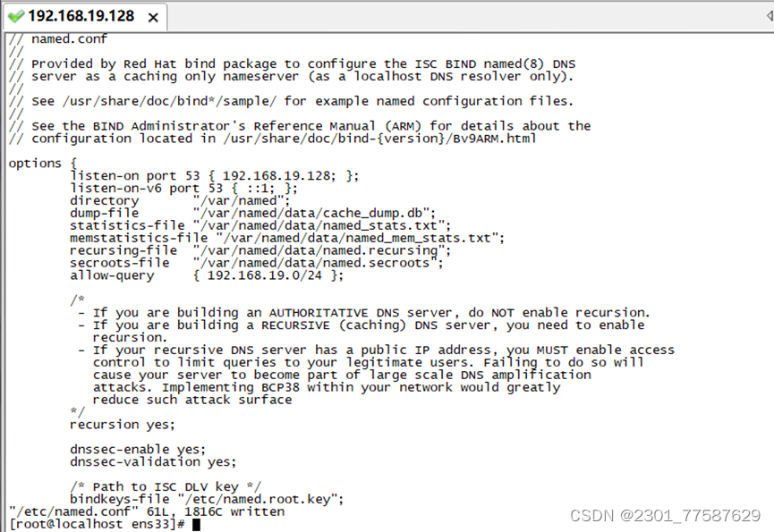Select the /etc/named.conf written status line

click(x=143, y=511)
